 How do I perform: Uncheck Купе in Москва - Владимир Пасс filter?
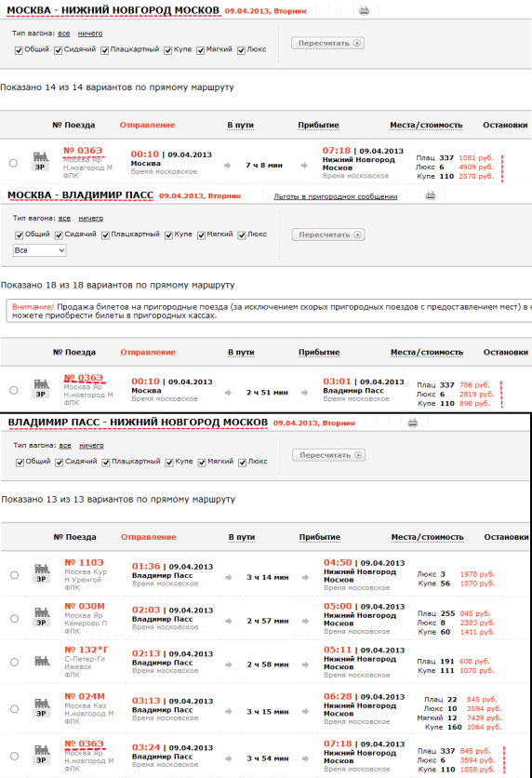pos(168,235)
